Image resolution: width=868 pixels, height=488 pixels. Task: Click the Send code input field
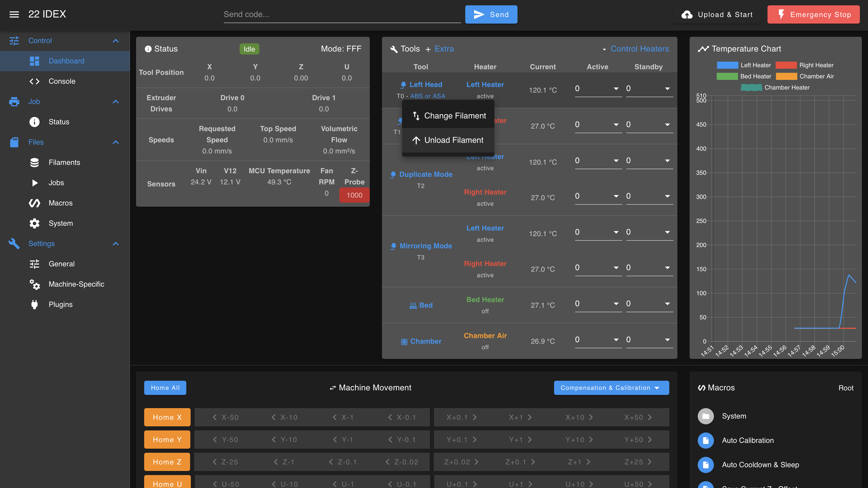[x=342, y=14]
